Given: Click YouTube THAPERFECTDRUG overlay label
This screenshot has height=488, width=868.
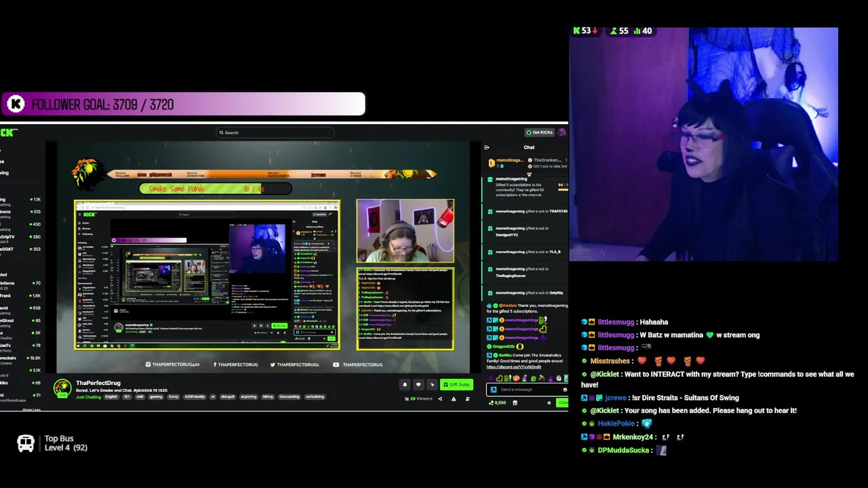Looking at the screenshot, I should tap(359, 365).
